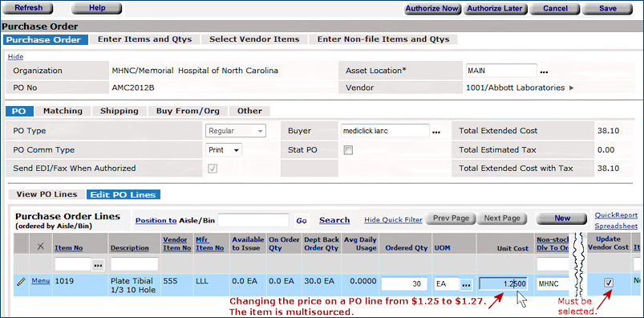The width and height of the screenshot is (644, 318).
Task: Open the PO Type dropdown
Action: pos(236,131)
